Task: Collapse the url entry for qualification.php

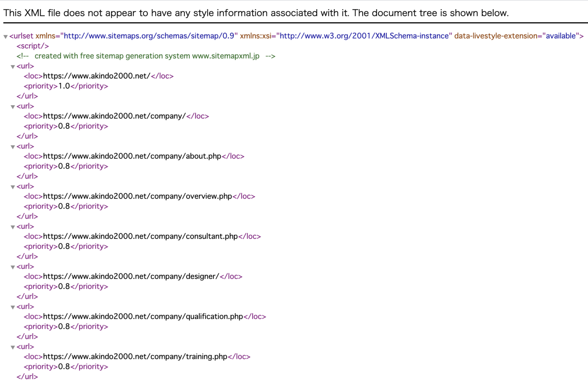Action: pyautogui.click(x=13, y=307)
